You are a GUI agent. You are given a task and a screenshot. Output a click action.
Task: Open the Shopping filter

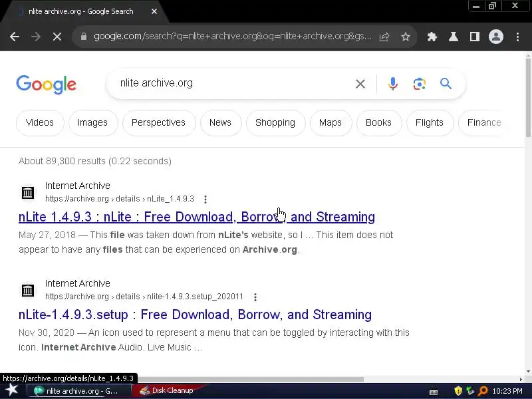click(x=275, y=122)
